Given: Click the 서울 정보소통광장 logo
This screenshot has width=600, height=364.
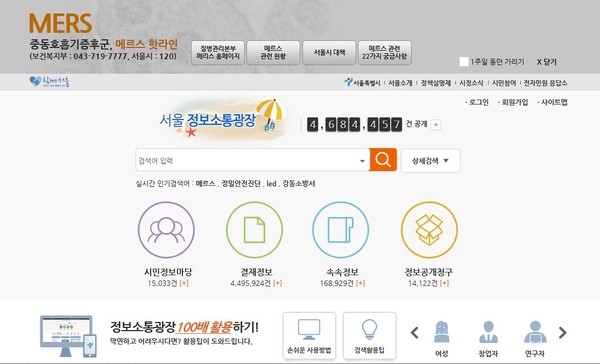Looking at the screenshot, I should coord(222,119).
